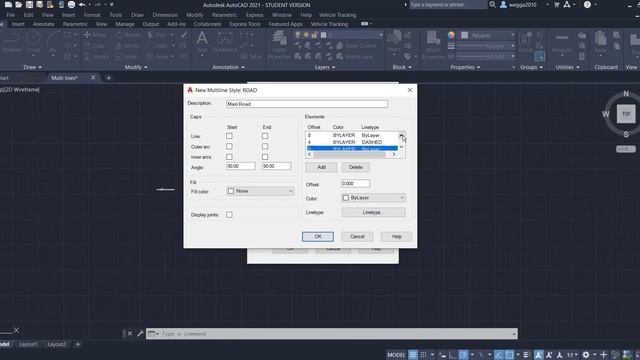
Task: Click the element Offset value field
Action: coord(356,184)
